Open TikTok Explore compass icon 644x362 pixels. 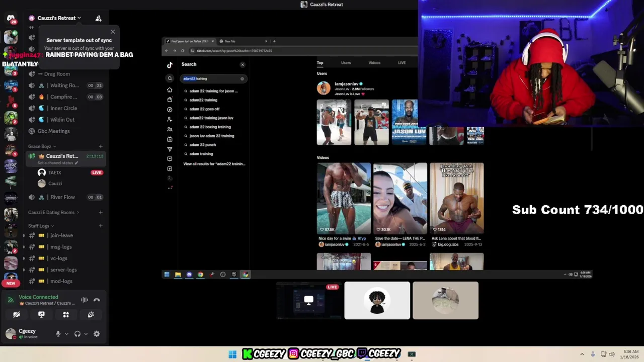pyautogui.click(x=170, y=109)
